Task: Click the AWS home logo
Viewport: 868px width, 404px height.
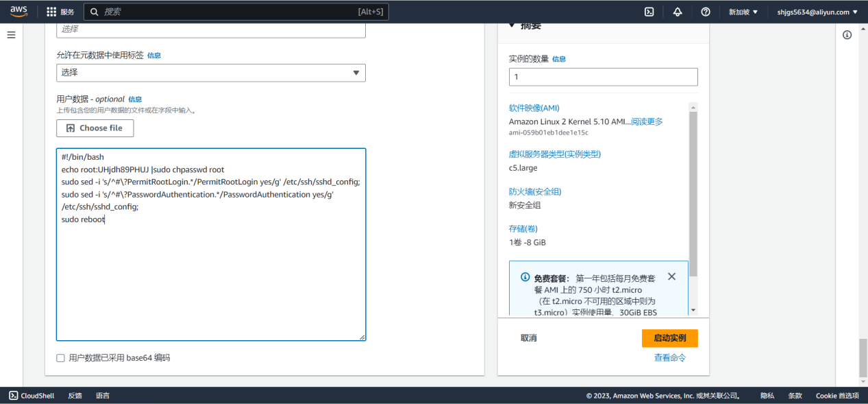Action: pyautogui.click(x=18, y=11)
